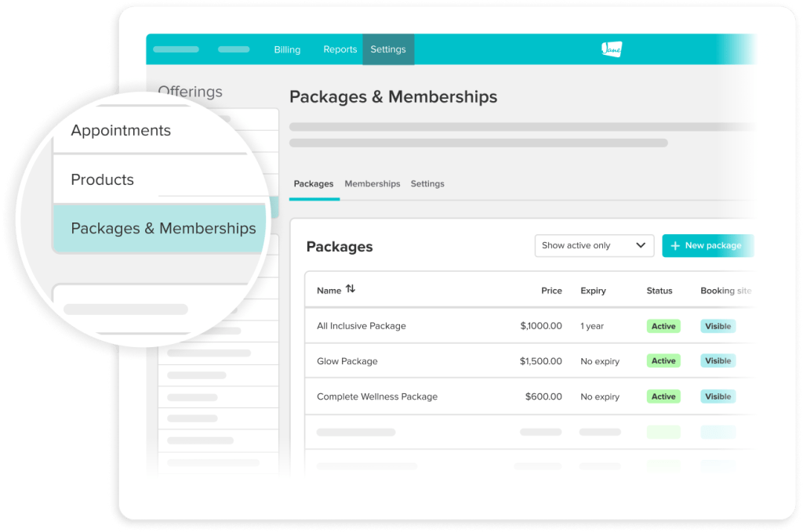Open the Settings tab under Packages & Memberships
This screenshot has width=803, height=532.
point(427,183)
